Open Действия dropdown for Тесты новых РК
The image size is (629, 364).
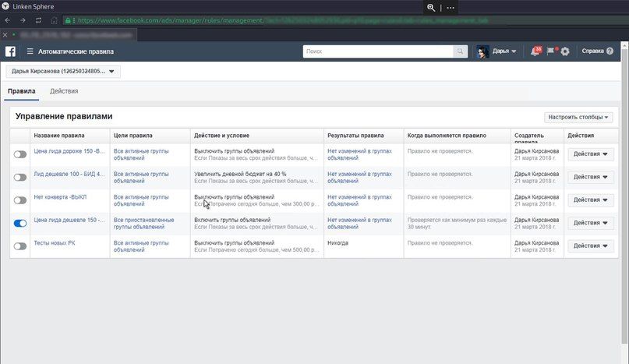pos(591,246)
